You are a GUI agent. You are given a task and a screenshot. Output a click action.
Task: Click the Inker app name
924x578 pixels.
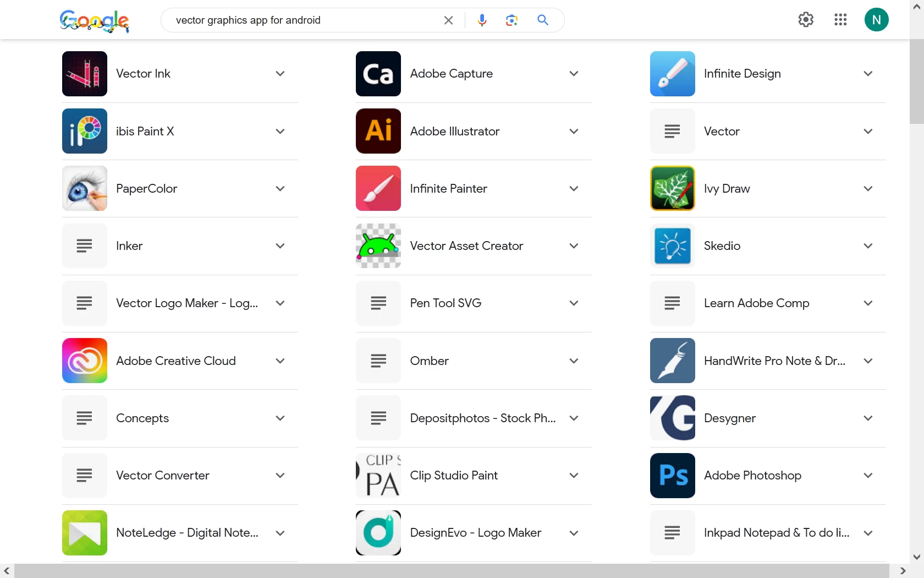[x=129, y=246]
